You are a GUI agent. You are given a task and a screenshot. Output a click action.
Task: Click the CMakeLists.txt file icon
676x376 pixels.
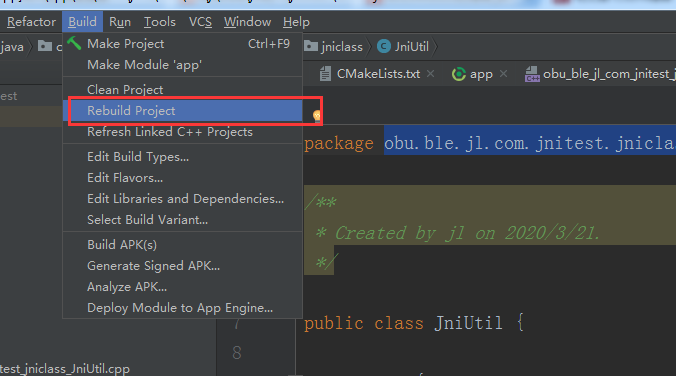[325, 74]
